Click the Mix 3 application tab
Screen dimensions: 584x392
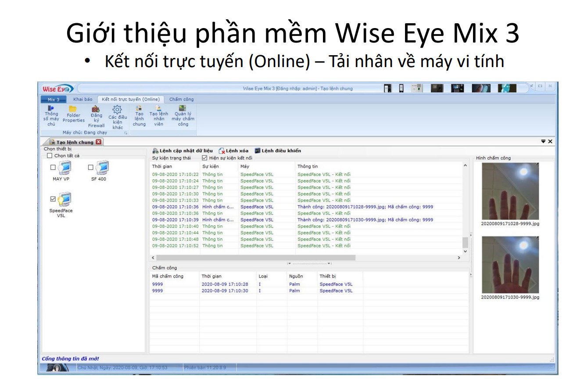[54, 100]
